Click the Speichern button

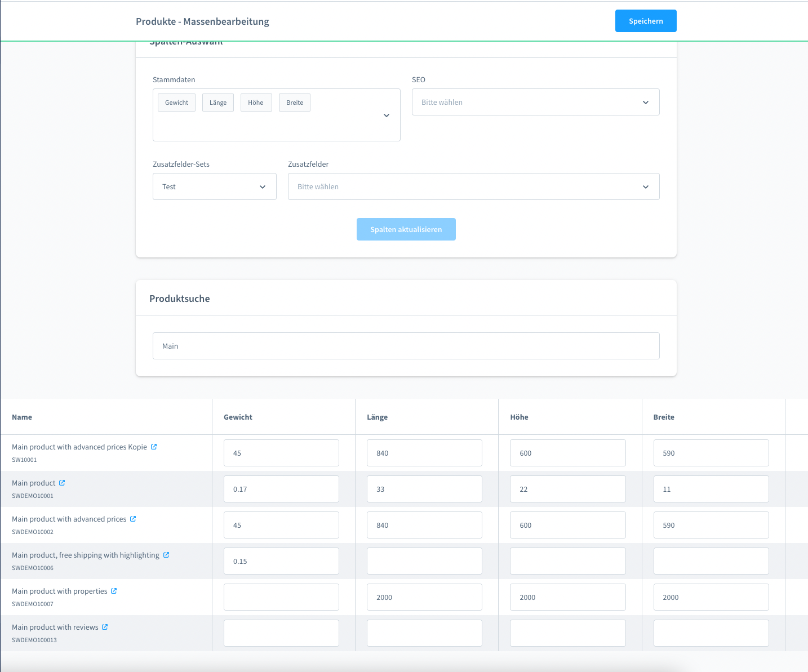pos(646,21)
